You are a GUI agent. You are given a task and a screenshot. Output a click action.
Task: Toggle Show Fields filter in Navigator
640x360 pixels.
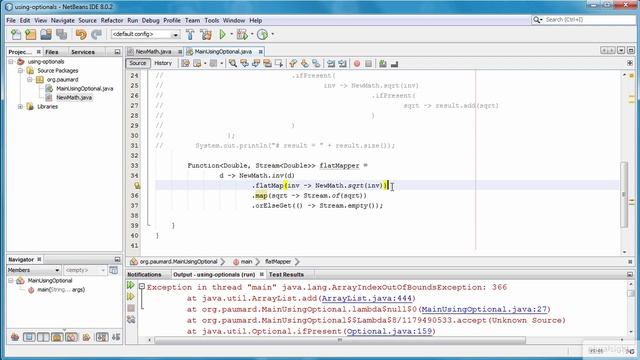tap(29, 337)
